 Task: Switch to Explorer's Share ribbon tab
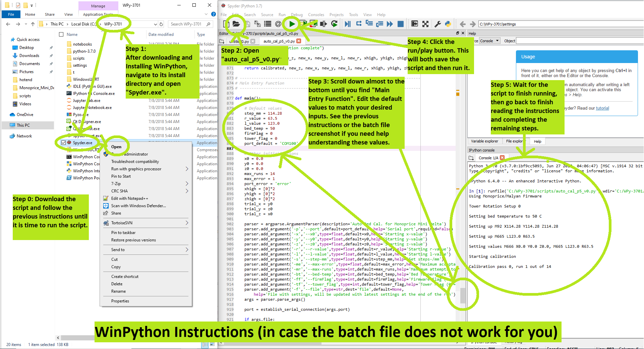tap(50, 14)
